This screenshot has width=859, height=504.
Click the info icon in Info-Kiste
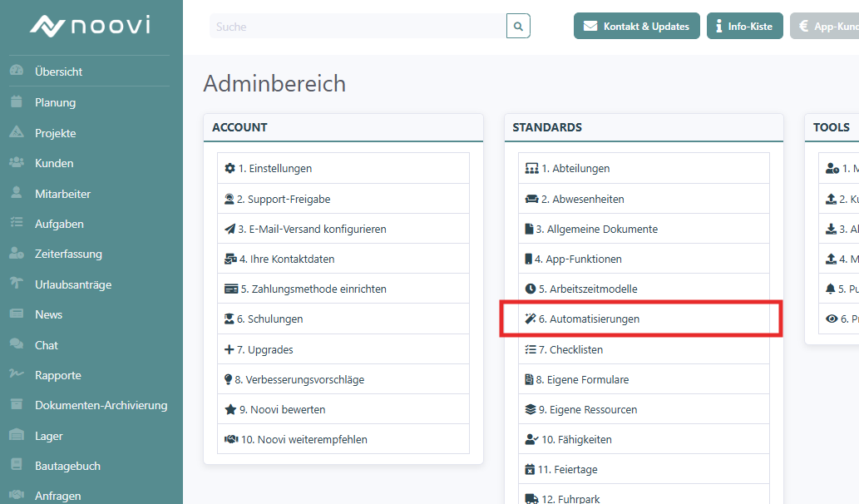718,27
